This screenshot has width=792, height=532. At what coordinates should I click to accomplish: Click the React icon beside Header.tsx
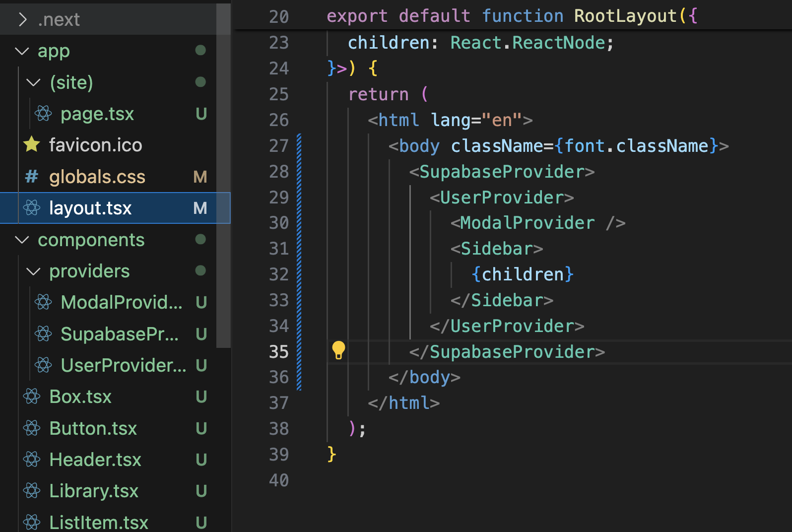pos(32,460)
